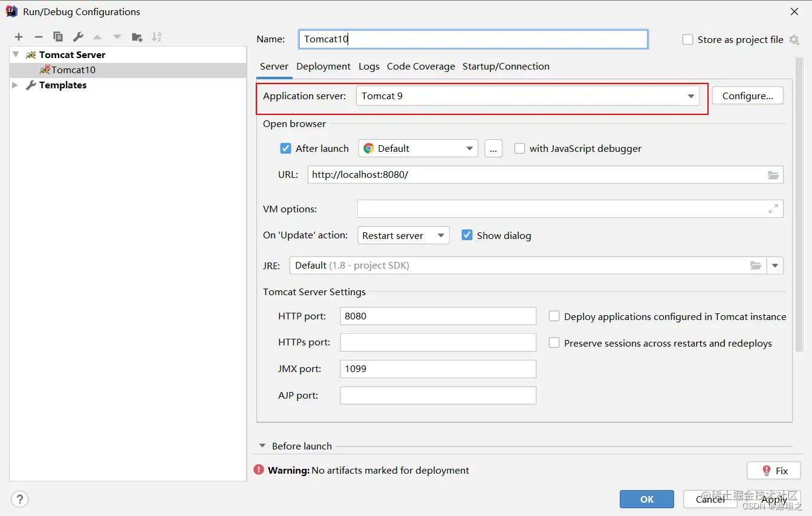
Task: Click URL input field
Action: click(545, 175)
